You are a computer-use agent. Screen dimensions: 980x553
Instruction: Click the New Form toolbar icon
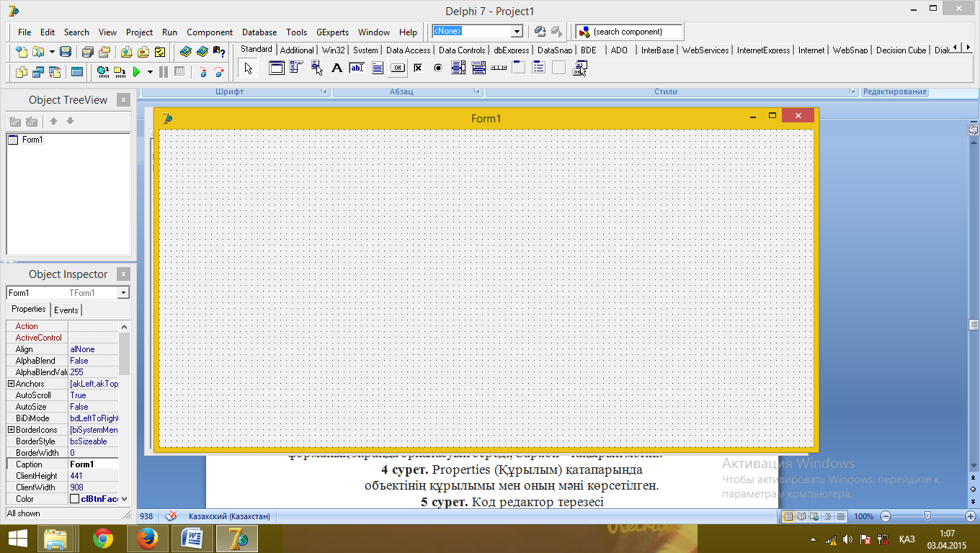point(76,71)
